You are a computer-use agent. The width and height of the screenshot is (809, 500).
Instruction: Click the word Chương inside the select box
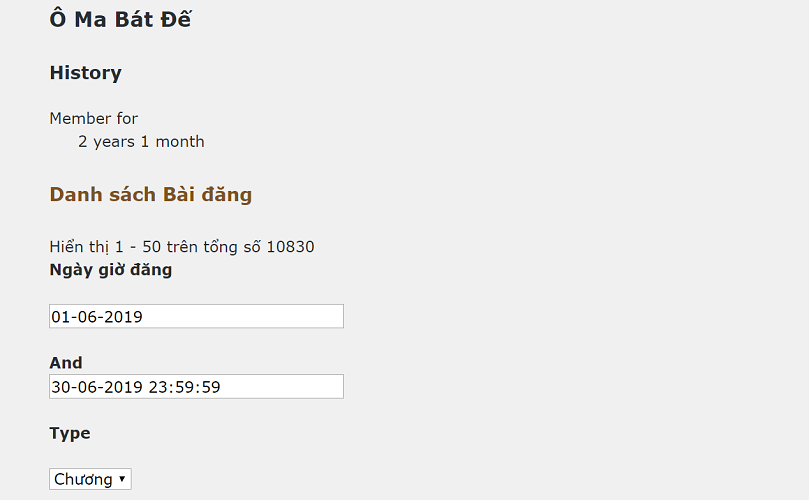(x=83, y=480)
